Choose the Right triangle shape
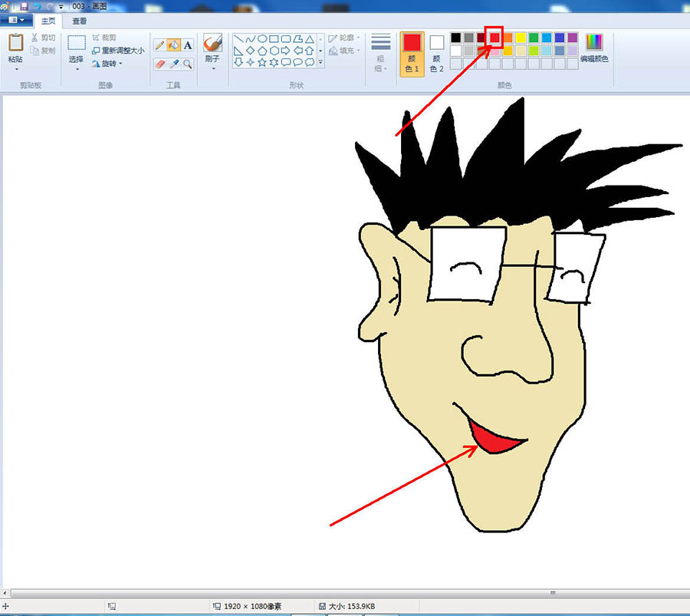This screenshot has height=616, width=690. pos(238,51)
